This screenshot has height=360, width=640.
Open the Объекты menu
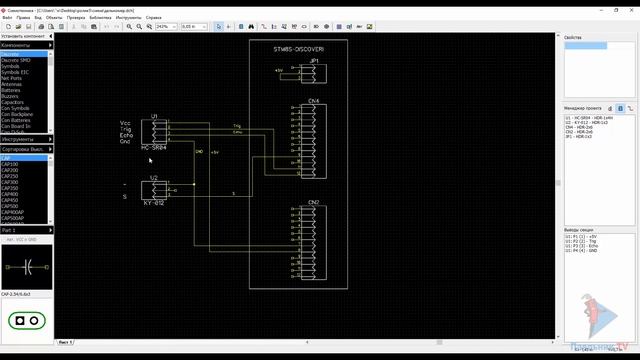tap(54, 18)
